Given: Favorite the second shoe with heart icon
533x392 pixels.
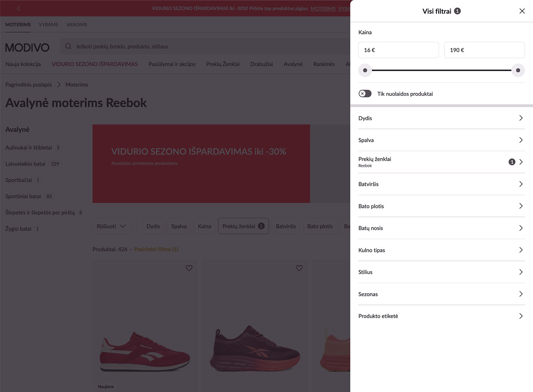Looking at the screenshot, I should [299, 268].
